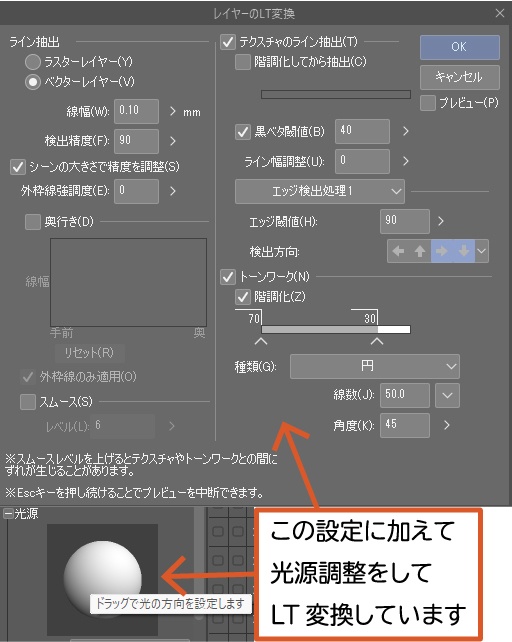Click the 黒ベタ閾値(B) value field
Screen dimensions: 512x642
(x=362, y=131)
